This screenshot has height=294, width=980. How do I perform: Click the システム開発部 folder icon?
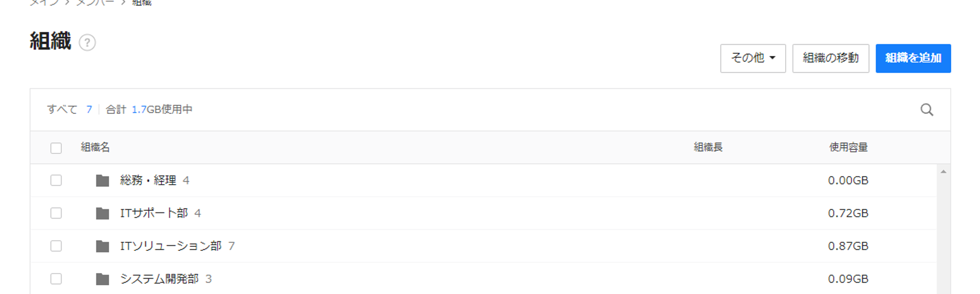[x=103, y=279]
